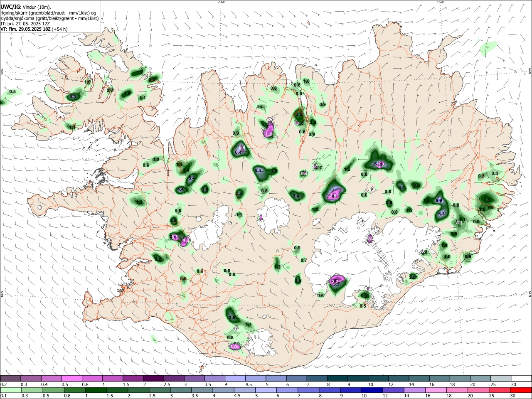Click the 0.7 precipitation value
532x399 pixels.
304,261
